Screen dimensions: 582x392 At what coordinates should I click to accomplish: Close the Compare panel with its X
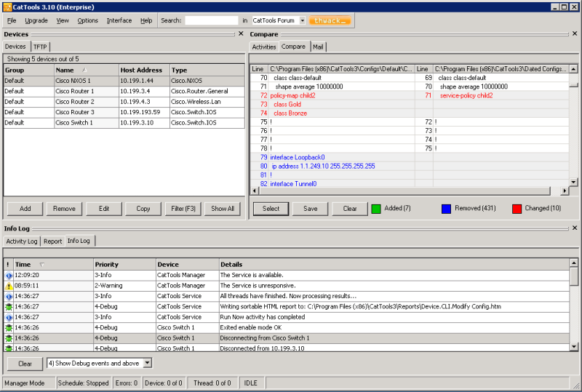(x=575, y=33)
